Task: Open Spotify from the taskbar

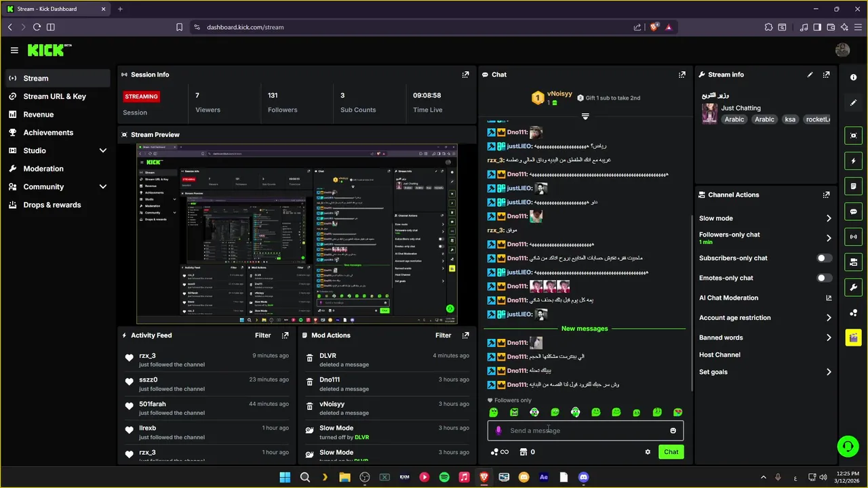Action: coord(444,477)
